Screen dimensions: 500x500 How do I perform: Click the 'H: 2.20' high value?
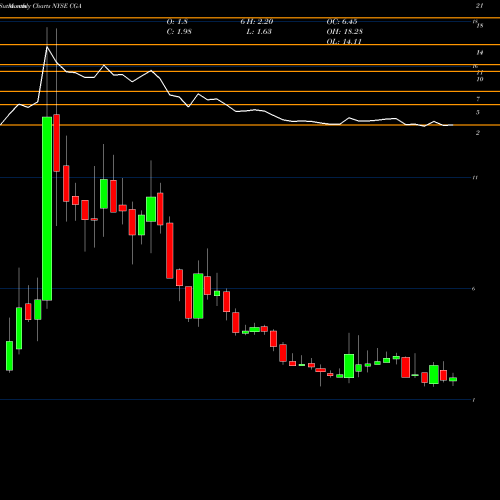(x=261, y=22)
